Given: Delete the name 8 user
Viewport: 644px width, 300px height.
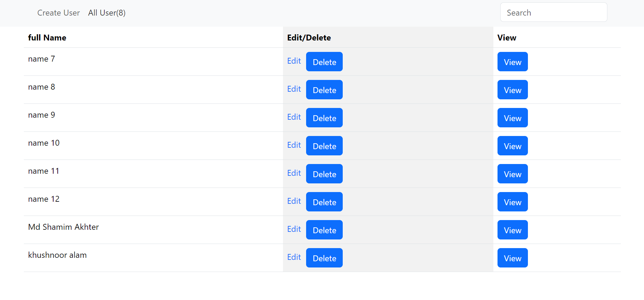Looking at the screenshot, I should coord(324,90).
